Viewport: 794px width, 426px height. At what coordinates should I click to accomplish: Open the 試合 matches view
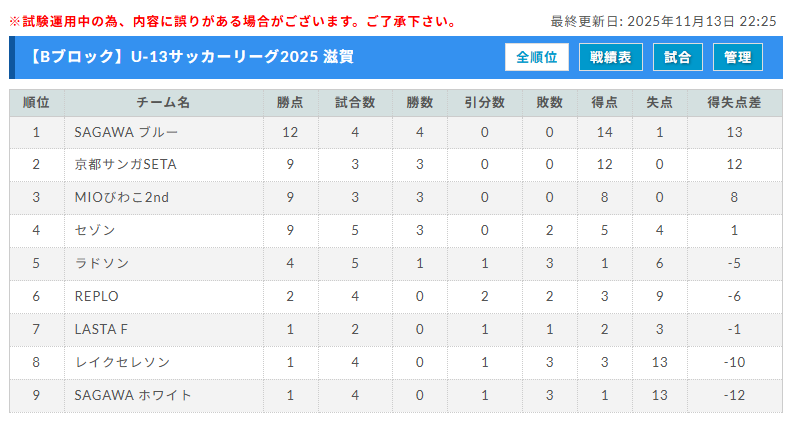(x=677, y=58)
